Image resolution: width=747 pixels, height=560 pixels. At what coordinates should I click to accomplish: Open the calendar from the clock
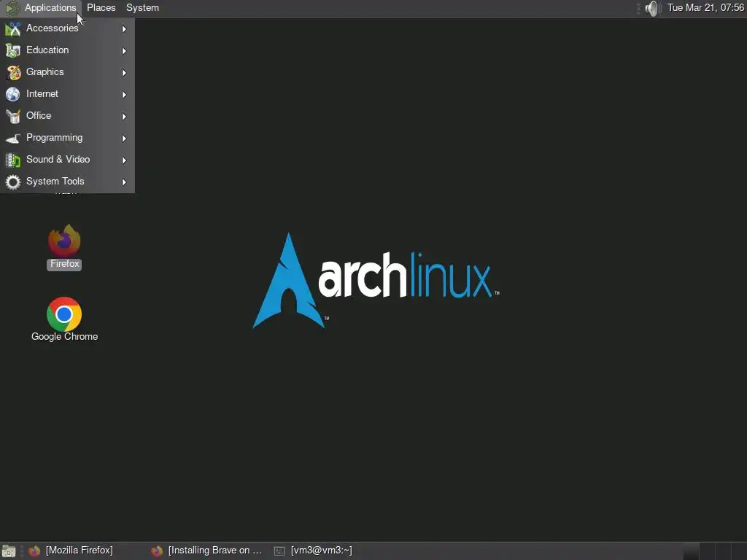tap(705, 7)
